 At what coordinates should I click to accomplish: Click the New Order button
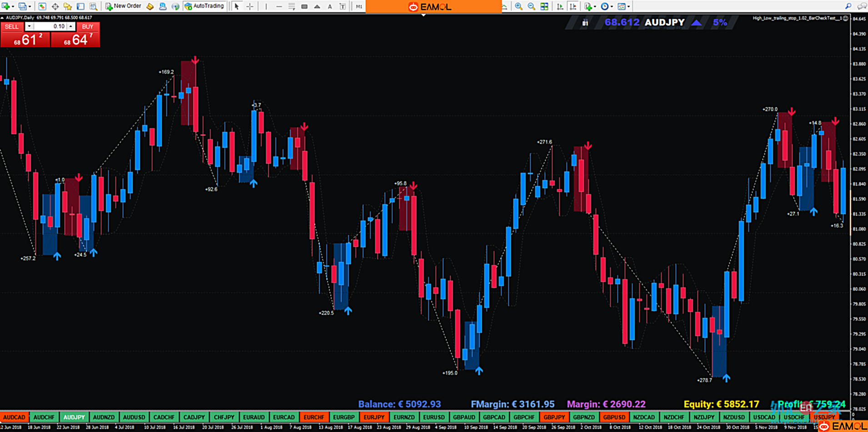(x=123, y=6)
